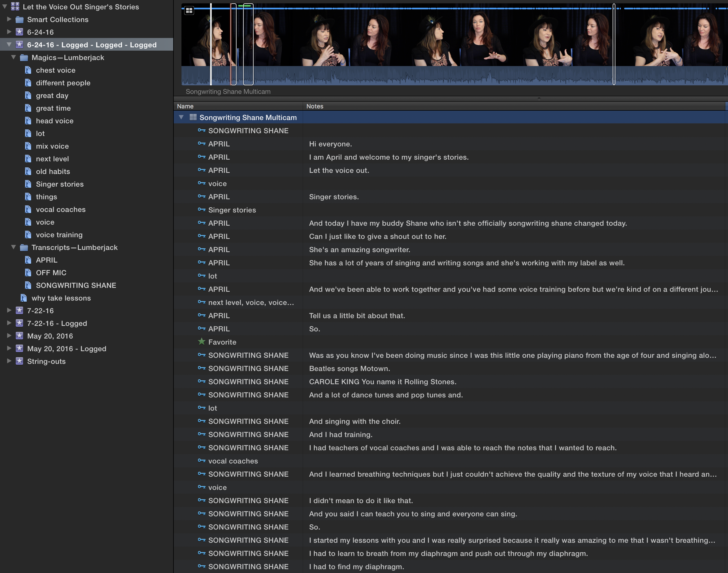Select the SONGWRITING SHANE collection in sidebar
This screenshot has width=728, height=573.
76,285
